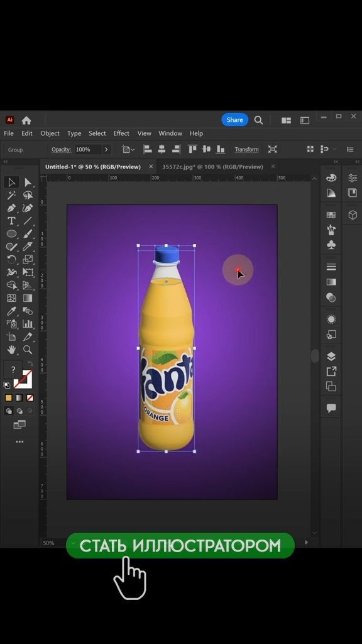This screenshot has width=362, height=644.
Task: Open the Layers panel
Action: pyautogui.click(x=331, y=357)
